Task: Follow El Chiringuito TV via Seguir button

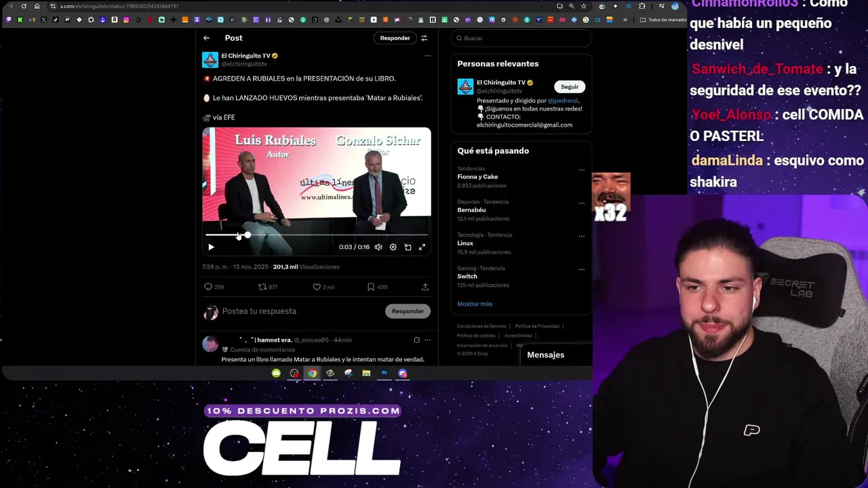Action: tap(570, 87)
